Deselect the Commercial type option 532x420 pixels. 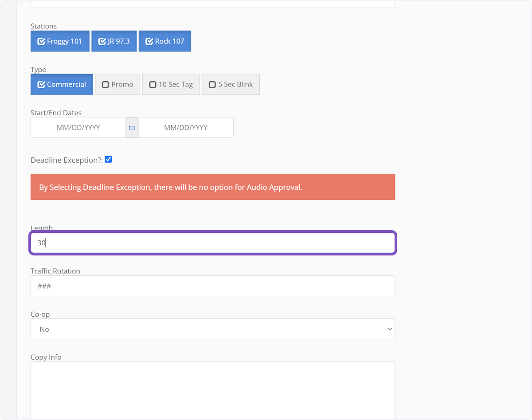tap(62, 84)
